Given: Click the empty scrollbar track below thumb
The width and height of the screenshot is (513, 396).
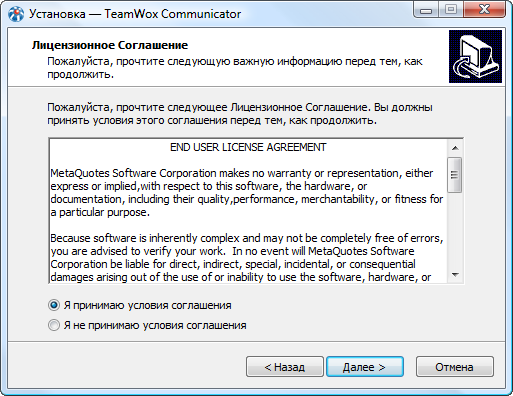Looking at the screenshot, I should [x=455, y=230].
